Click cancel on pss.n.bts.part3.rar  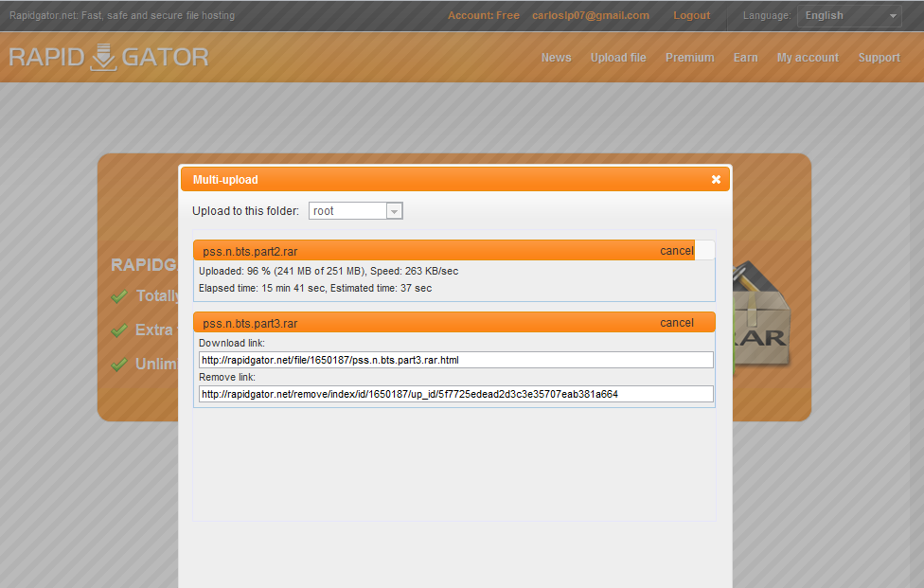677,323
